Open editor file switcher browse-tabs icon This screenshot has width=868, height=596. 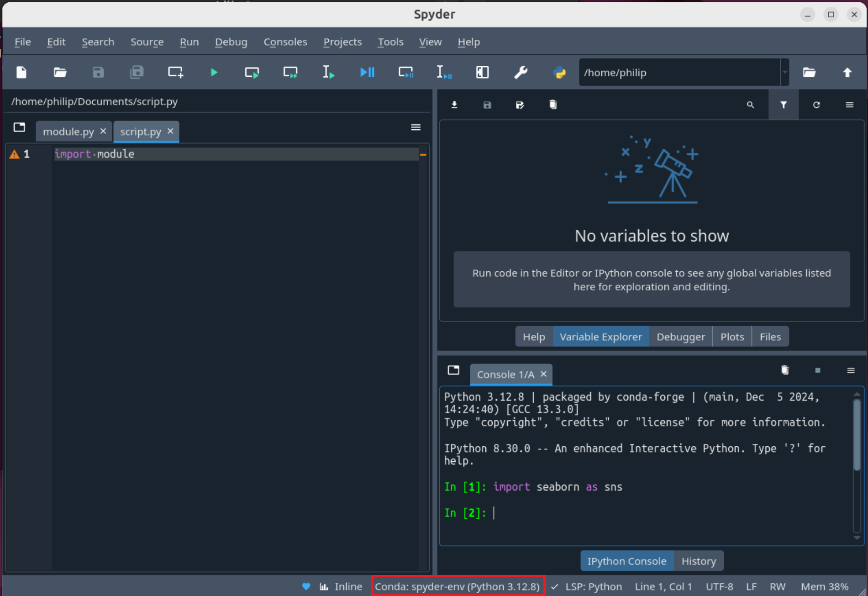19,127
